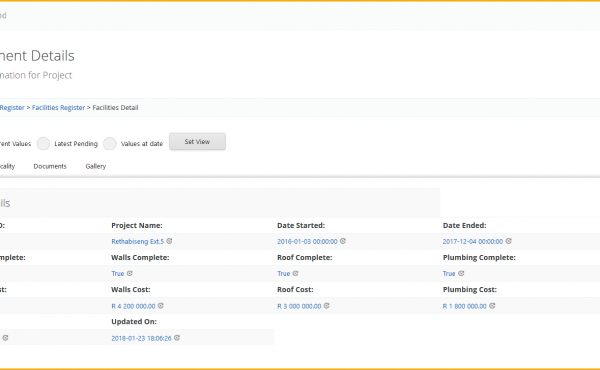Click history icon next to R 1 800 000.00
This screenshot has width=600, height=370.
[492, 306]
